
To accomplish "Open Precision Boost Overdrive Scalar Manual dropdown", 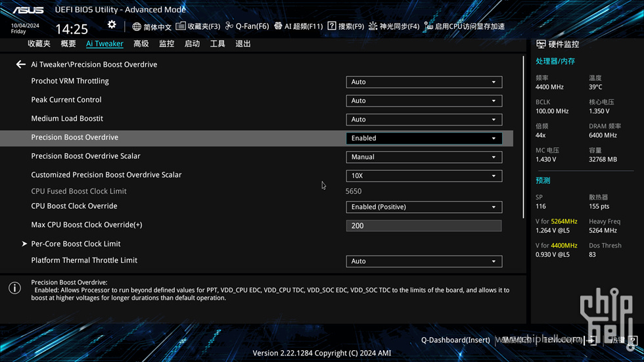I will tap(424, 157).
